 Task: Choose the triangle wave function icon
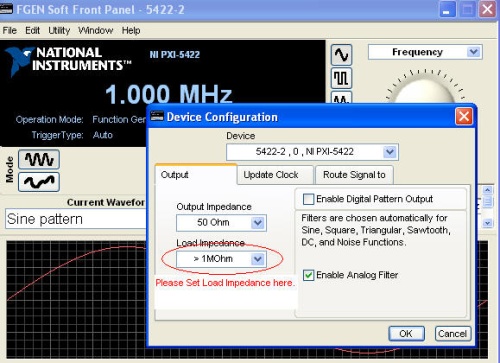click(x=341, y=97)
